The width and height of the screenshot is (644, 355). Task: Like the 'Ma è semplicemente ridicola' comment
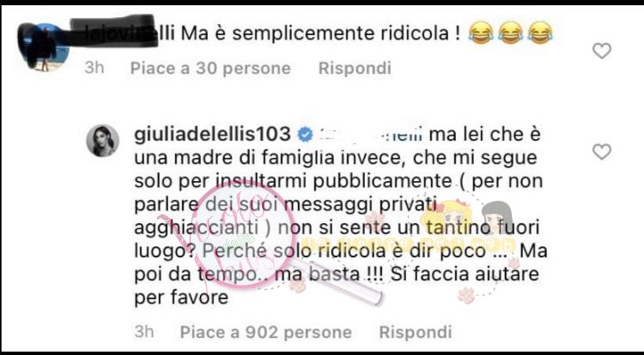pyautogui.click(x=602, y=51)
